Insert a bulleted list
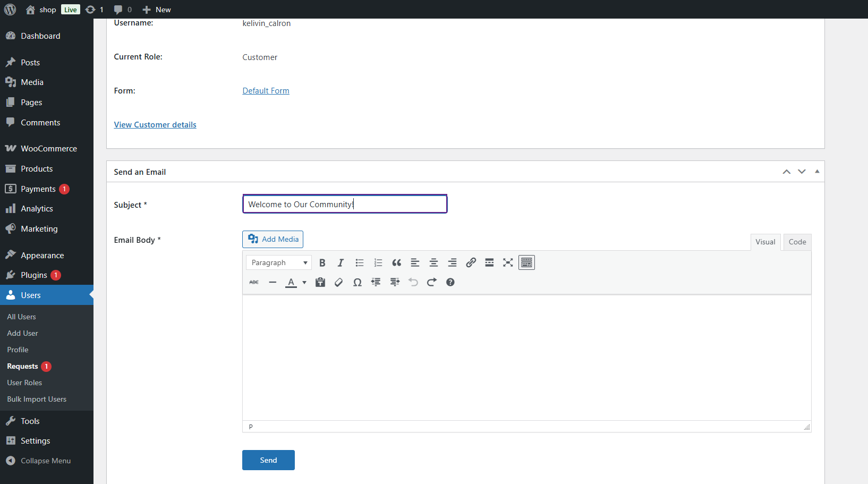 click(x=360, y=263)
